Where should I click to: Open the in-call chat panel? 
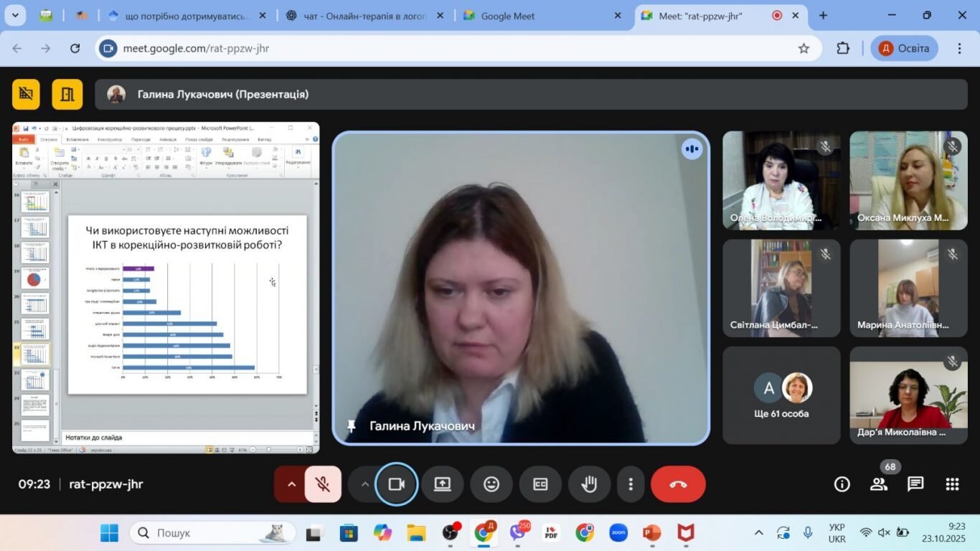coord(915,484)
